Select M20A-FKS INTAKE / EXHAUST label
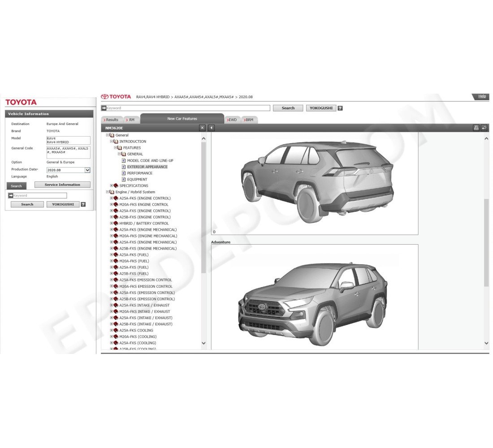Screen dimensions: 493x448 [x=145, y=311]
